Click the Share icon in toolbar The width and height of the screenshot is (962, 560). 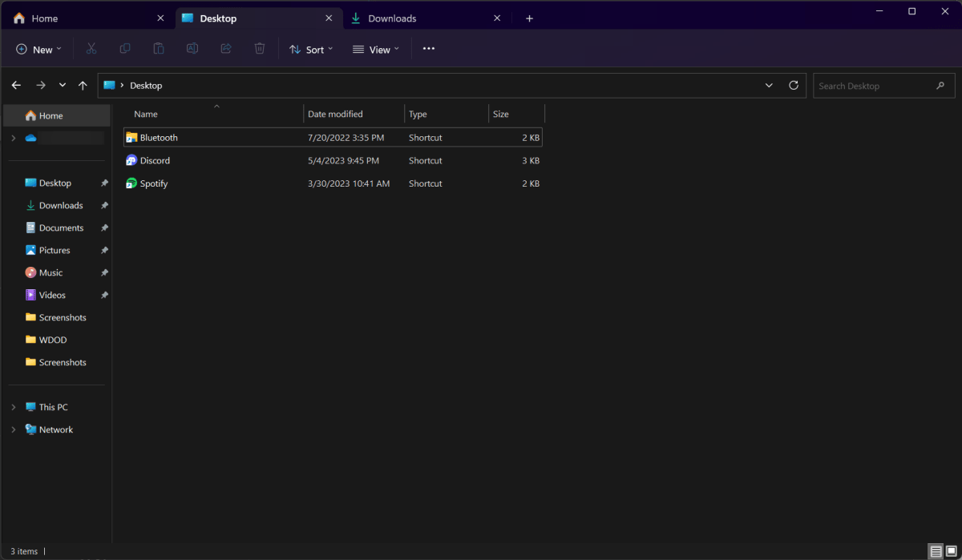point(226,49)
